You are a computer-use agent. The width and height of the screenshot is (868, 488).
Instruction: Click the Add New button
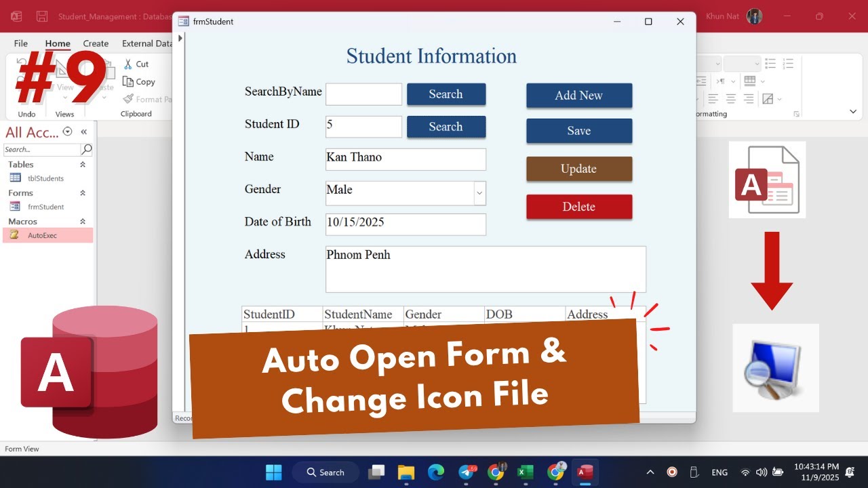pyautogui.click(x=579, y=96)
